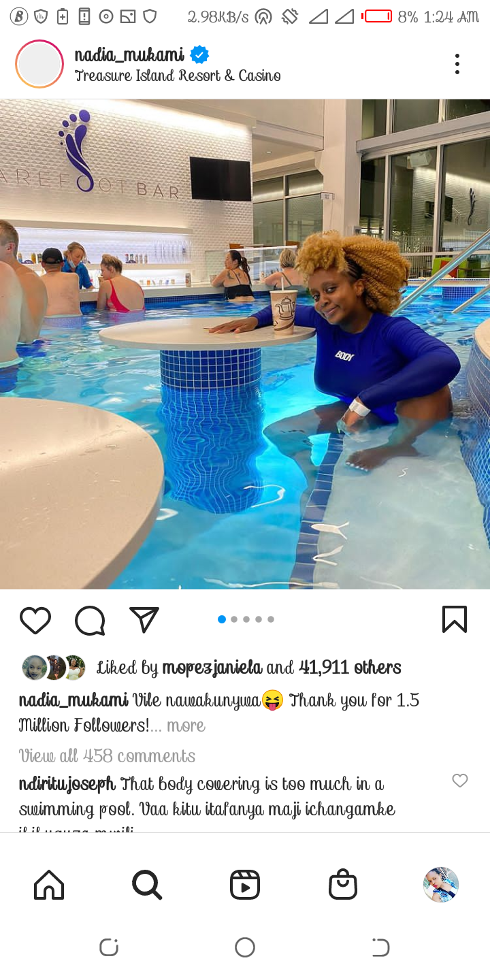The image size is (490, 980).
Task: Open the Search tab
Action: pyautogui.click(x=147, y=885)
